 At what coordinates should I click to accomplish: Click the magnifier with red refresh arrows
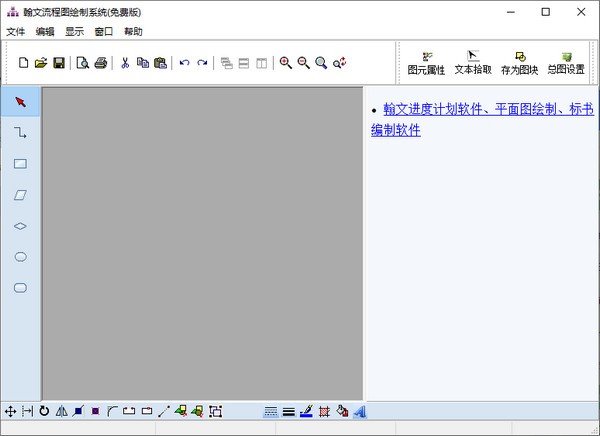tap(339, 63)
